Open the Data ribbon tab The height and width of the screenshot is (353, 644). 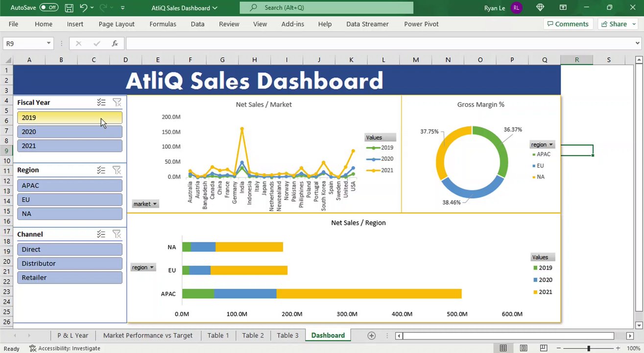click(x=197, y=24)
